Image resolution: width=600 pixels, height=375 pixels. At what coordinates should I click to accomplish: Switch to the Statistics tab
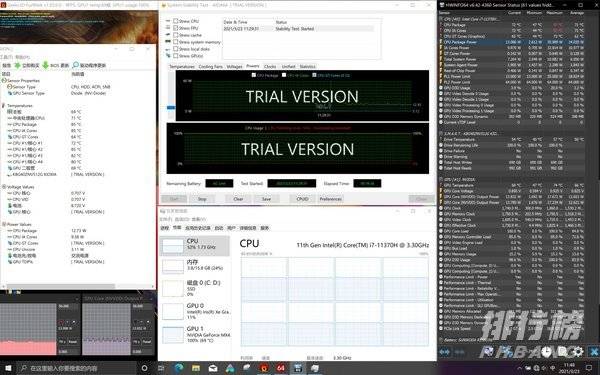coord(307,67)
